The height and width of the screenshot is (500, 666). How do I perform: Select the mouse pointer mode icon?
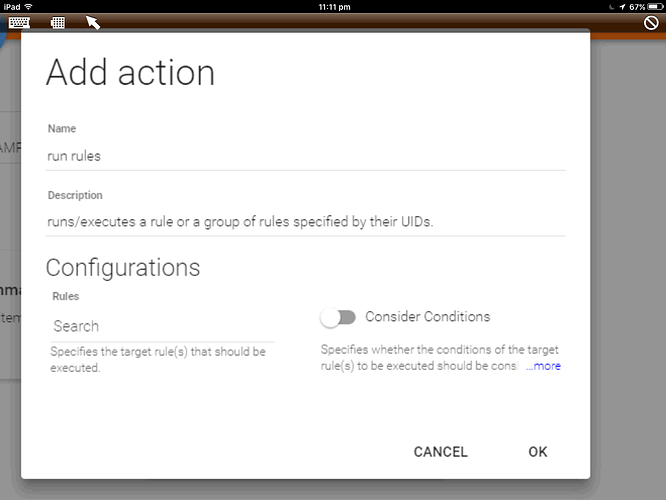(92, 22)
